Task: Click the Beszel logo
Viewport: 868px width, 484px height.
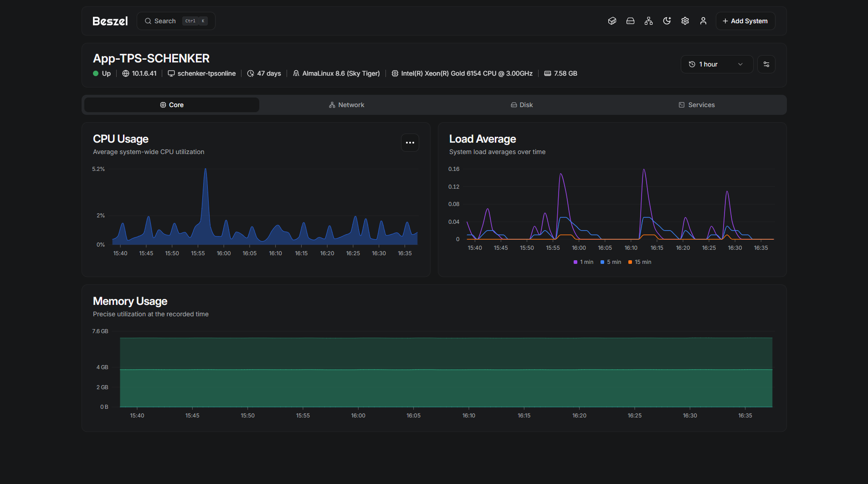Action: (x=110, y=21)
